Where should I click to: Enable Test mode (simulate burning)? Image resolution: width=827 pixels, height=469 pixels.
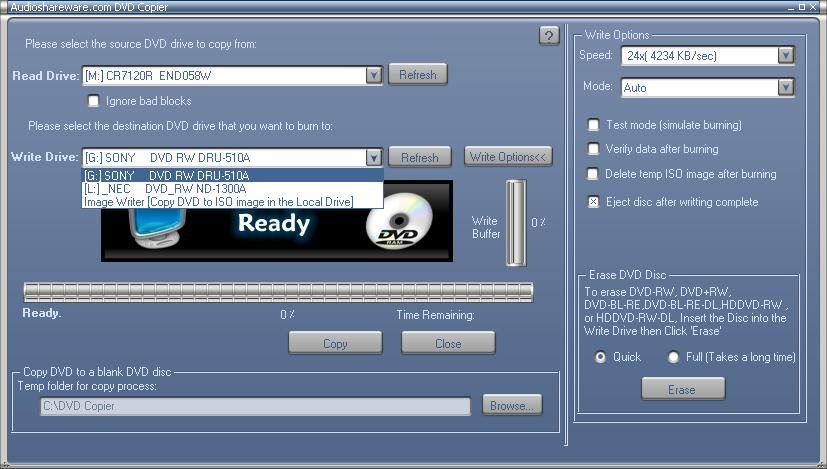[593, 125]
